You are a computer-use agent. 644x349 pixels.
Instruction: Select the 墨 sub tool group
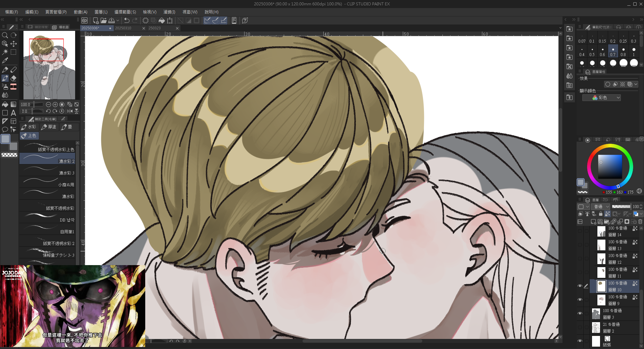pyautogui.click(x=69, y=127)
